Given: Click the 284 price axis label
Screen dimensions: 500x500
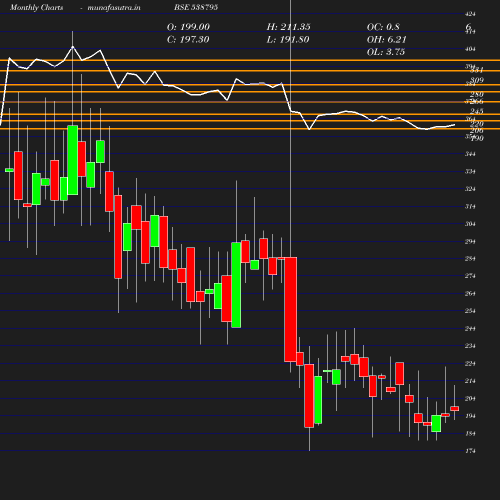Looking at the screenshot, I should coord(470,259).
